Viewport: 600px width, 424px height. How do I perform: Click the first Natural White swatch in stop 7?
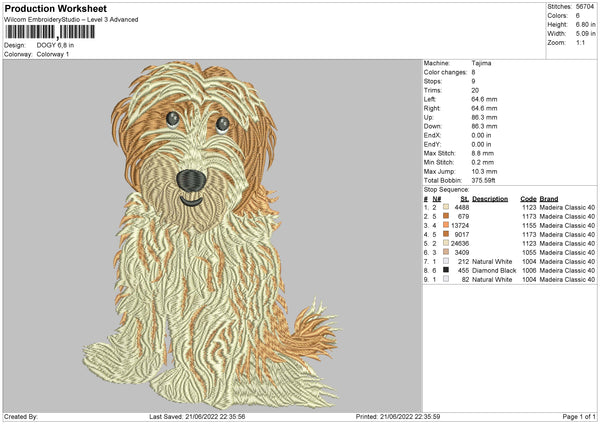[x=445, y=261]
